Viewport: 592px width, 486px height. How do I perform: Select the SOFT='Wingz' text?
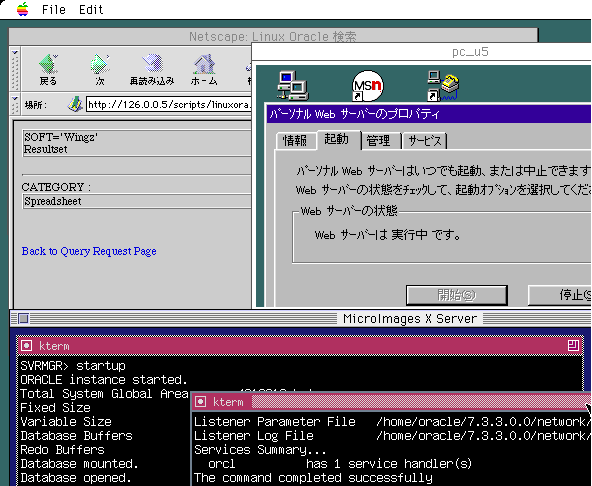pyautogui.click(x=61, y=137)
